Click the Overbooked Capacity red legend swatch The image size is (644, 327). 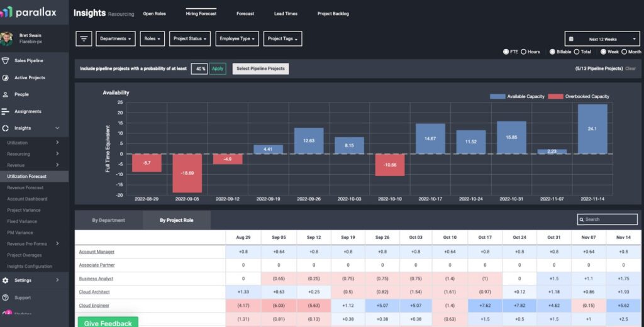coord(555,96)
